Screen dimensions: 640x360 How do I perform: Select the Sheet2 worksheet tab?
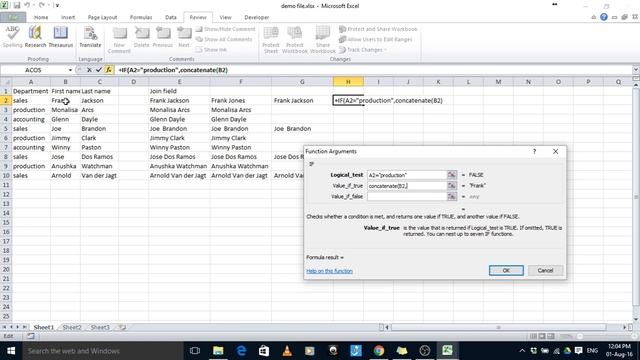pos(72,327)
